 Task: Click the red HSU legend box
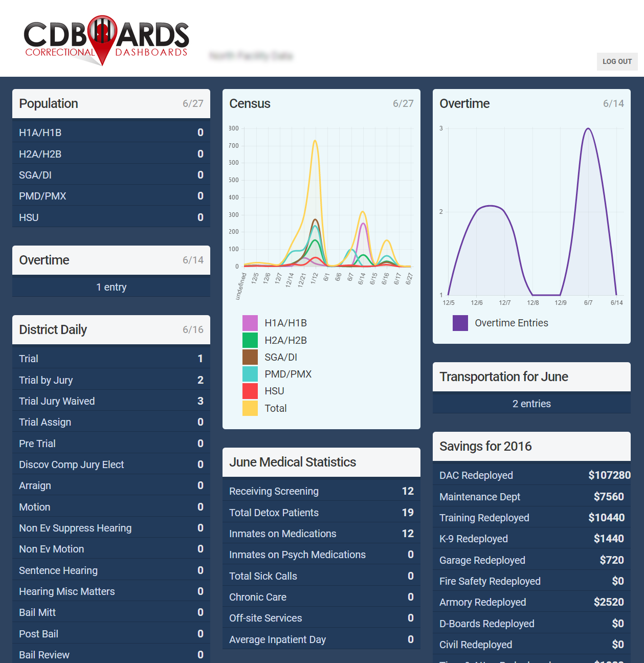250,391
